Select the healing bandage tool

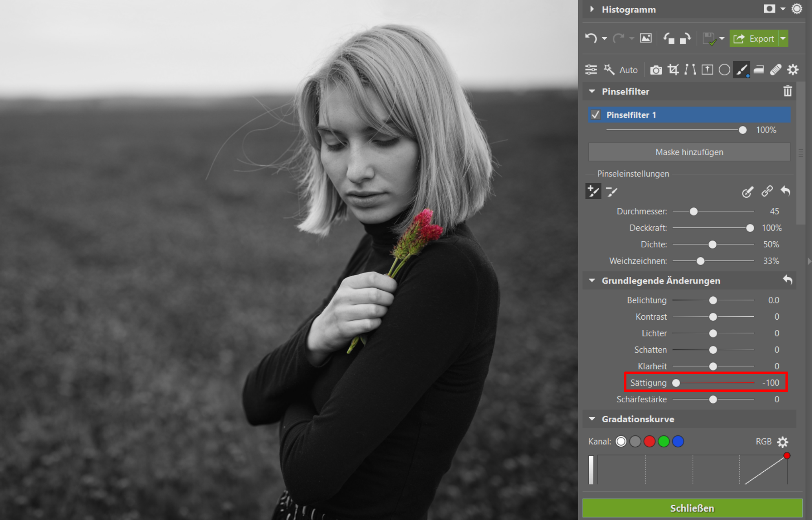(776, 70)
